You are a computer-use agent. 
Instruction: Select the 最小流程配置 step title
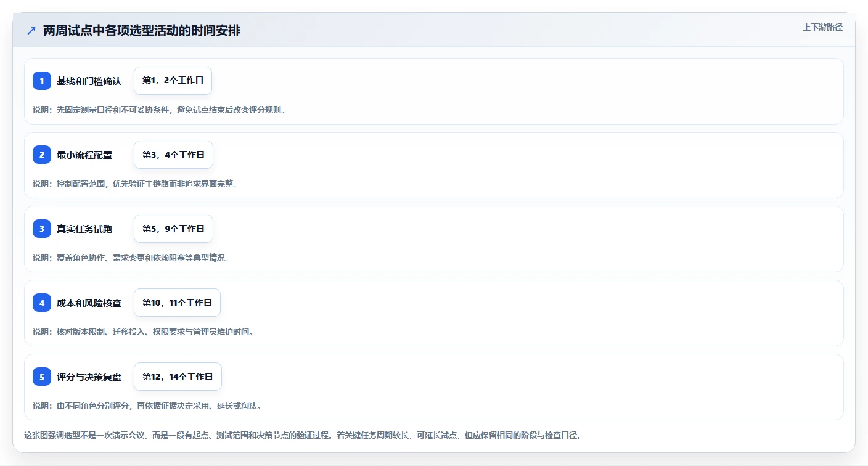(x=84, y=155)
